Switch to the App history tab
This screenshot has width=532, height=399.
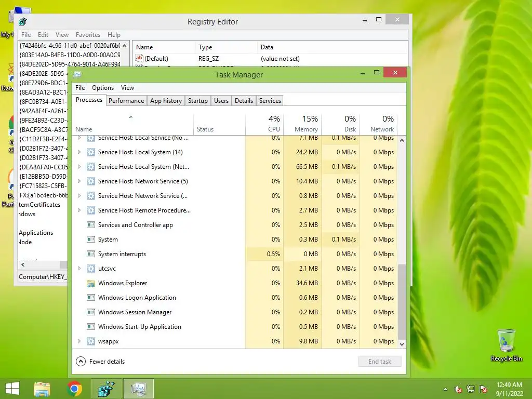point(166,101)
